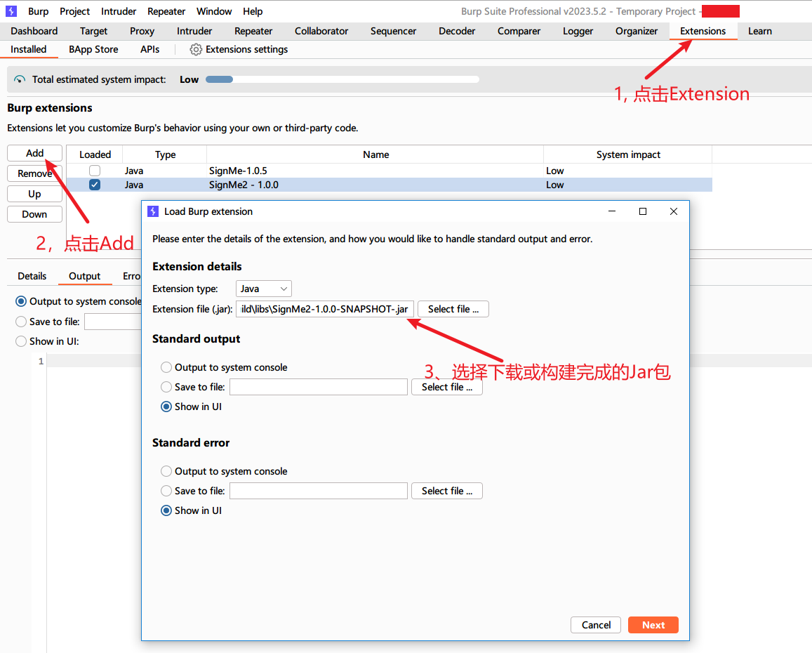The height and width of the screenshot is (653, 812).
Task: Click Select file for Extension file jar
Action: coord(453,309)
